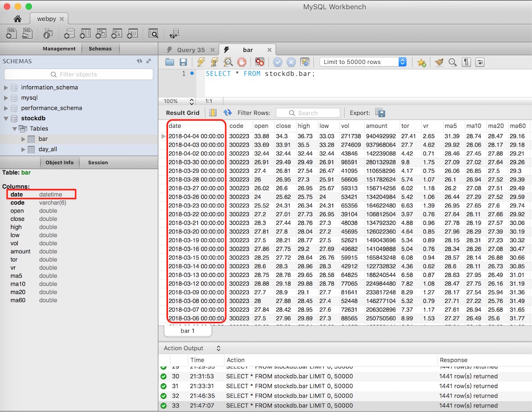
Task: Refresh the schemas list
Action: [x=139, y=61]
